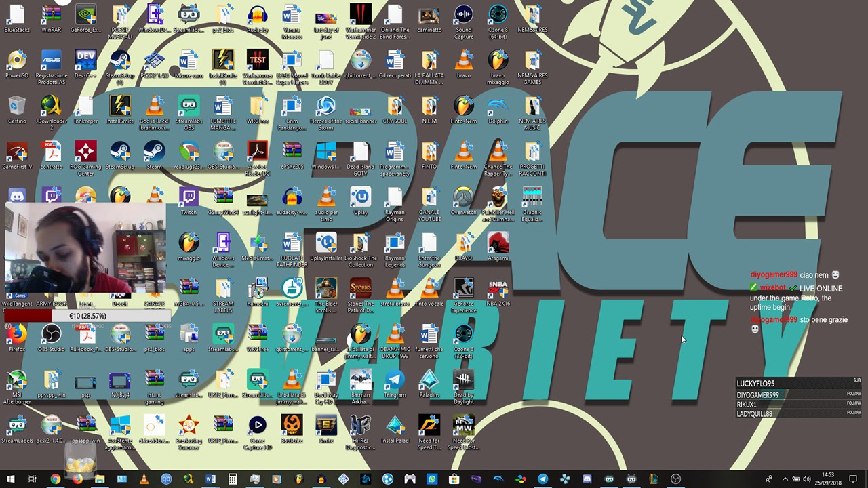
Task: Open the Cestino recycle bin
Action: pos(17,110)
